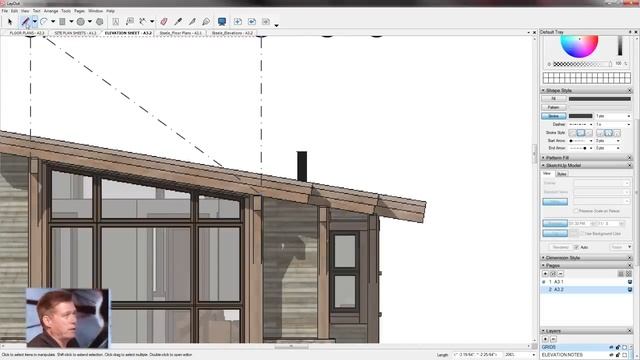This screenshot has width=640, height=360.
Task: Open the Circle tool variant dropdown
Action: point(90,22)
